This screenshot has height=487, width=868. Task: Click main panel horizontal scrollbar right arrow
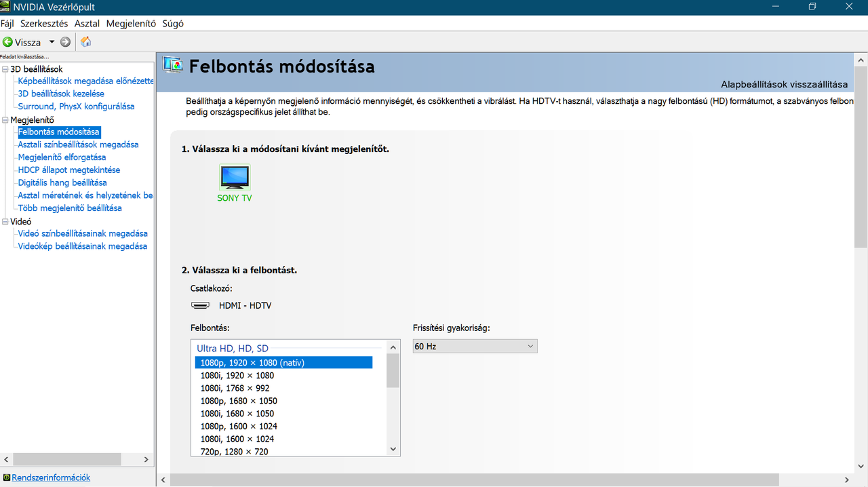click(847, 480)
